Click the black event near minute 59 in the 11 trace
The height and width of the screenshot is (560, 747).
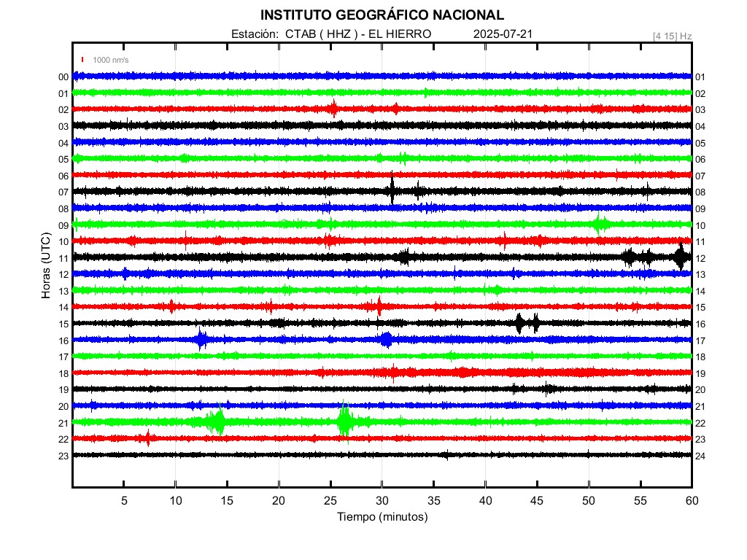(681, 257)
